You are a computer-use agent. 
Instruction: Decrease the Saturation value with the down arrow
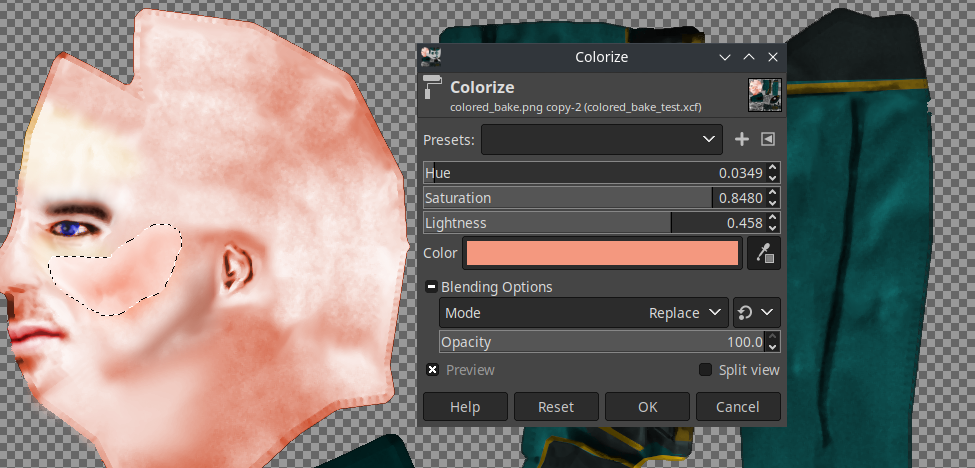coord(772,203)
